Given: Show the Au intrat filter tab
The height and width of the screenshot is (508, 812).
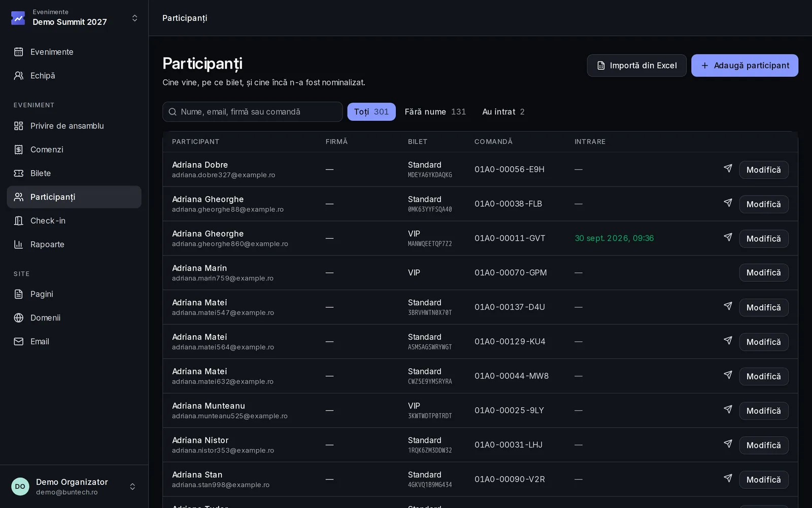Looking at the screenshot, I should point(503,112).
